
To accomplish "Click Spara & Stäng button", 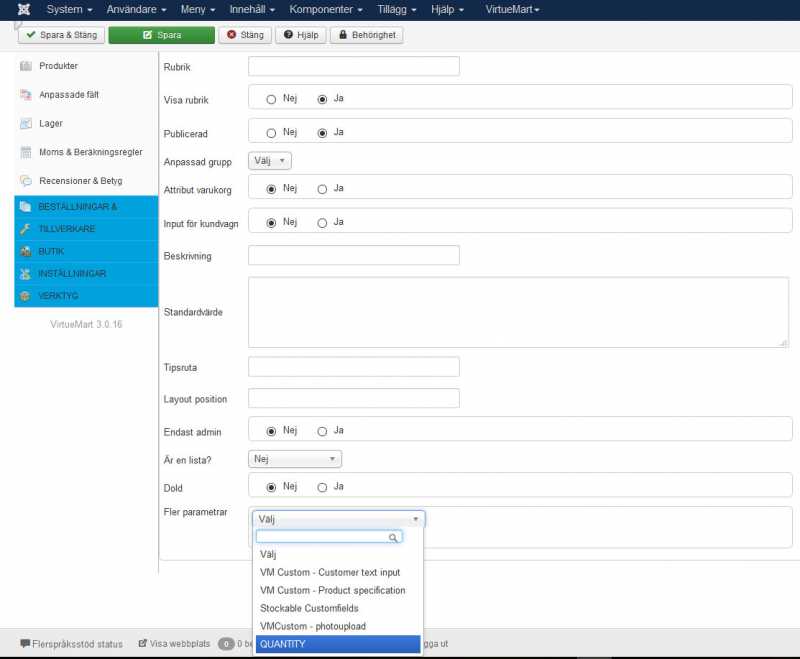I will coord(61,35).
